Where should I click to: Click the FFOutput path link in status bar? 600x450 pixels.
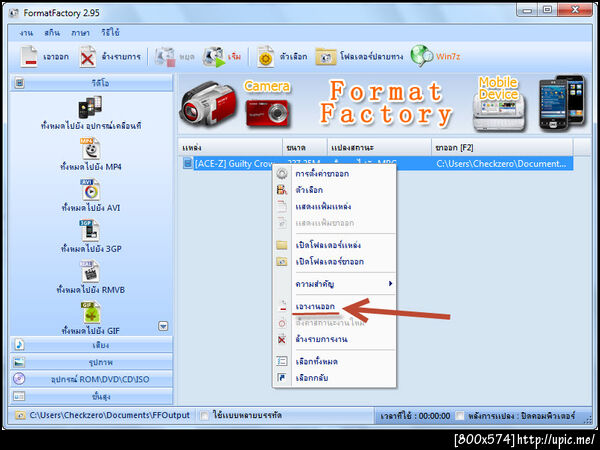(109, 415)
